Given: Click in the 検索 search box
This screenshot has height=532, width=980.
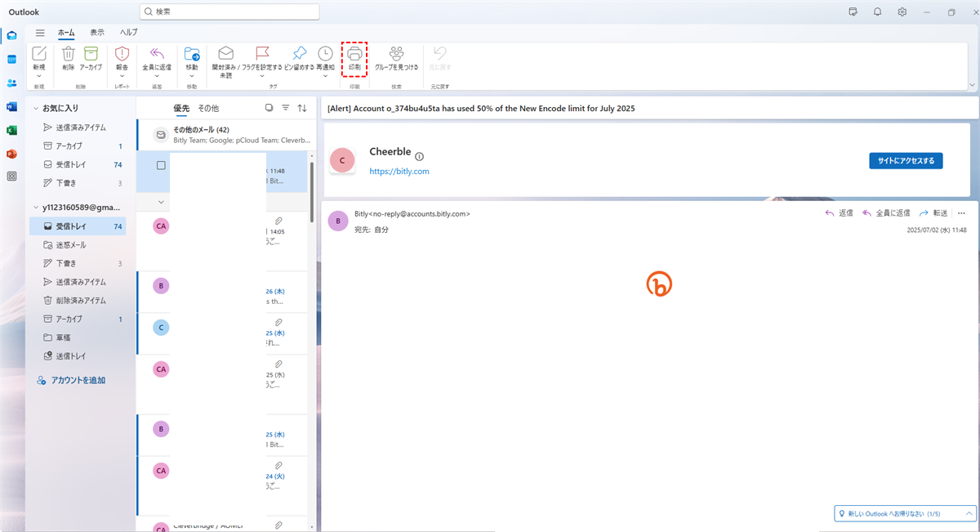Looking at the screenshot, I should tap(229, 12).
